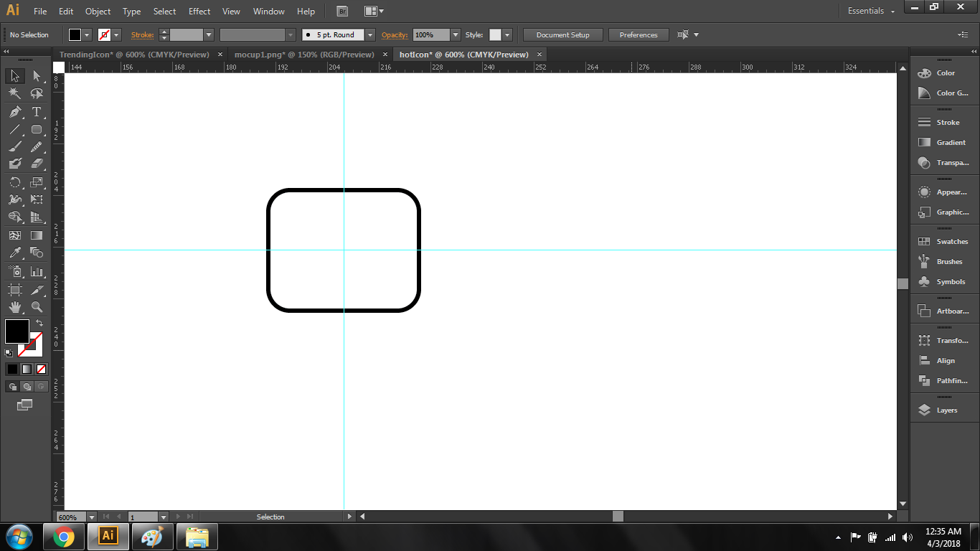This screenshot has height=551, width=980.
Task: Swap fill and stroke colors
Action: coord(39,324)
